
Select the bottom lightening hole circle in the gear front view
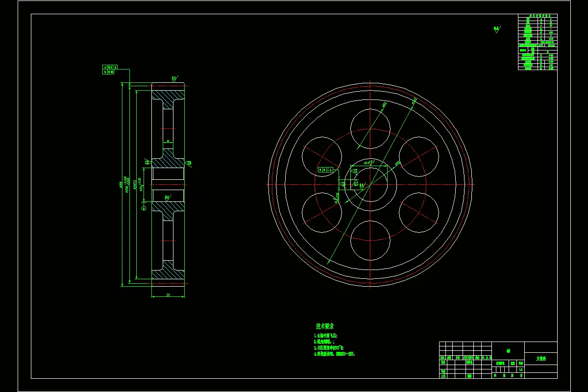tap(370, 240)
